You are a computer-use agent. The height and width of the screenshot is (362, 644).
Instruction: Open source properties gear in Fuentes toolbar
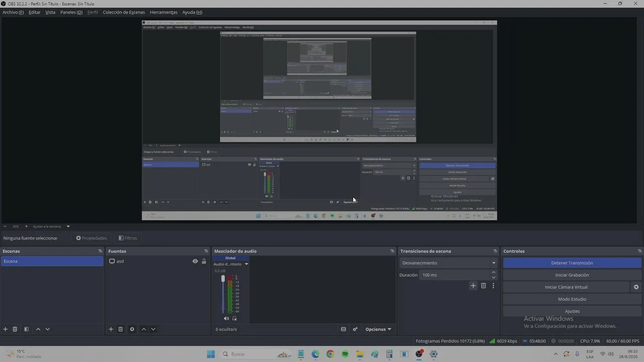132,329
